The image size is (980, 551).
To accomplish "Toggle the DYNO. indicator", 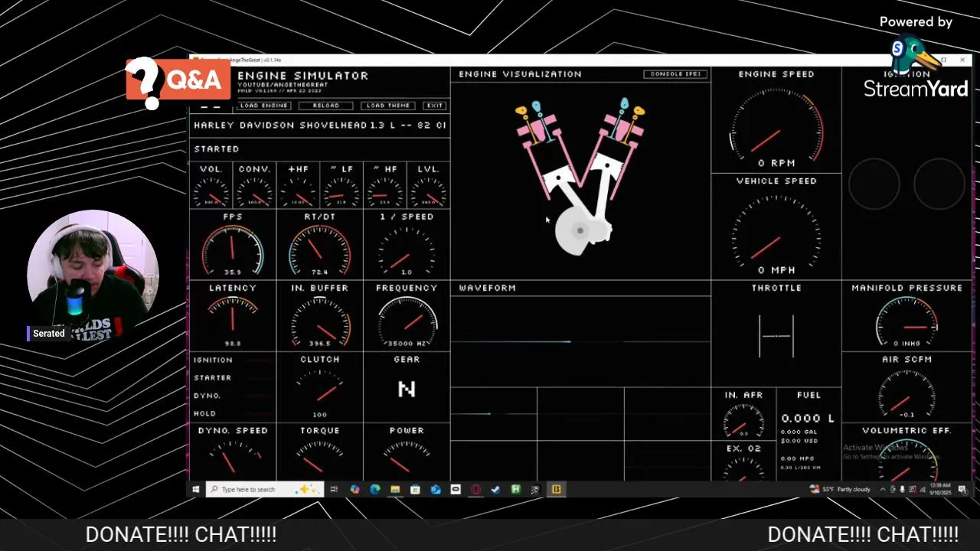I will click(x=233, y=396).
